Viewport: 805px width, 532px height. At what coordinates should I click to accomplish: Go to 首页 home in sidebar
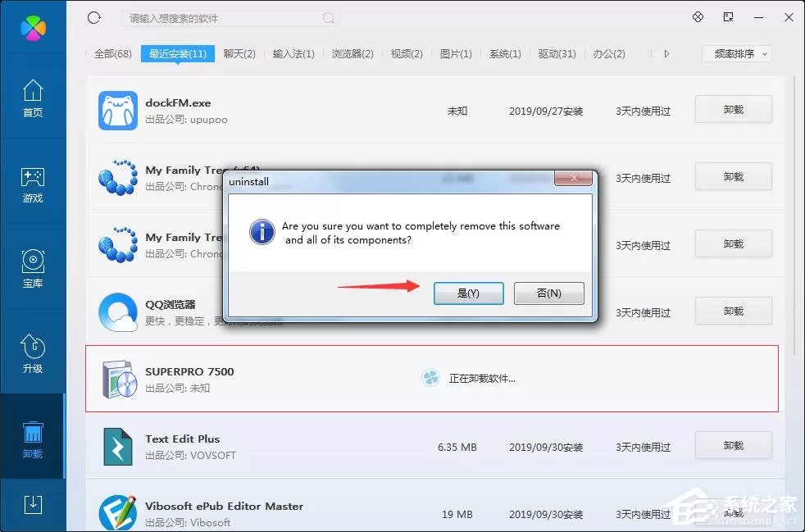33,98
